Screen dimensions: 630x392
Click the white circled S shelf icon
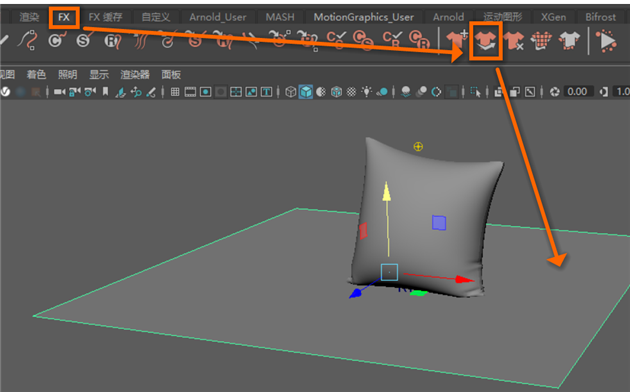click(x=84, y=40)
